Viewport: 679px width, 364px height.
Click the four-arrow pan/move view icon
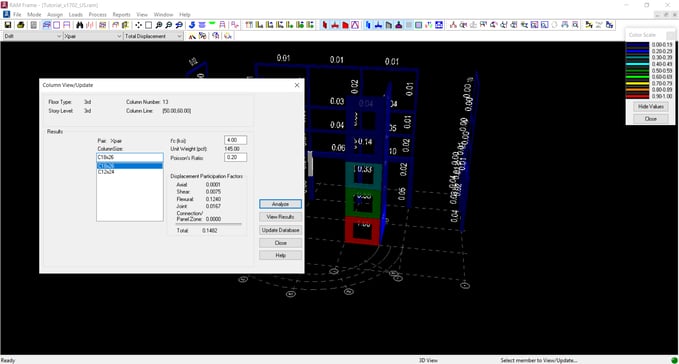tap(138, 25)
